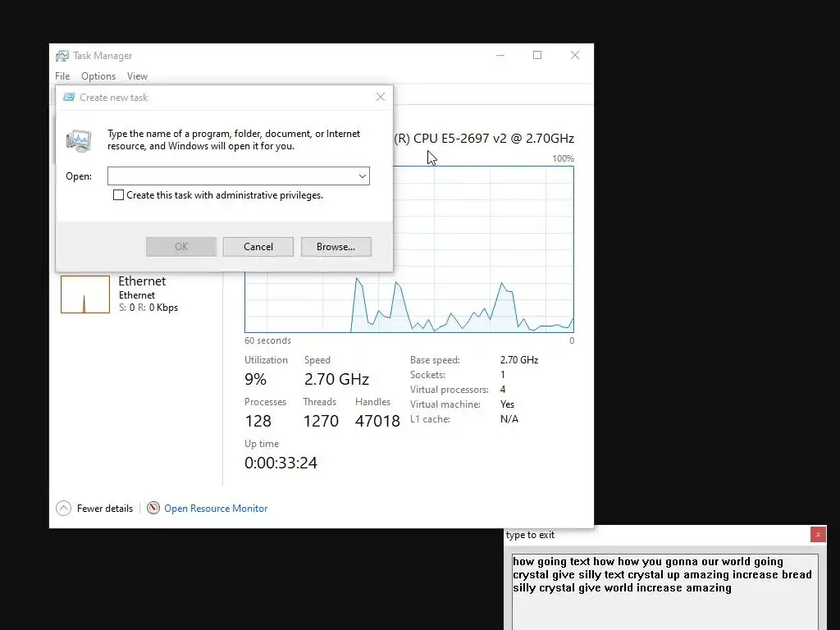Viewport: 840px width, 630px height.
Task: Click the Browse... button
Action: coord(336,246)
